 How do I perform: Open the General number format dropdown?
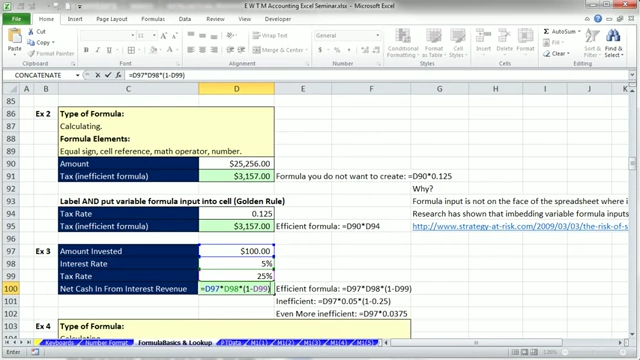pyautogui.click(x=378, y=36)
